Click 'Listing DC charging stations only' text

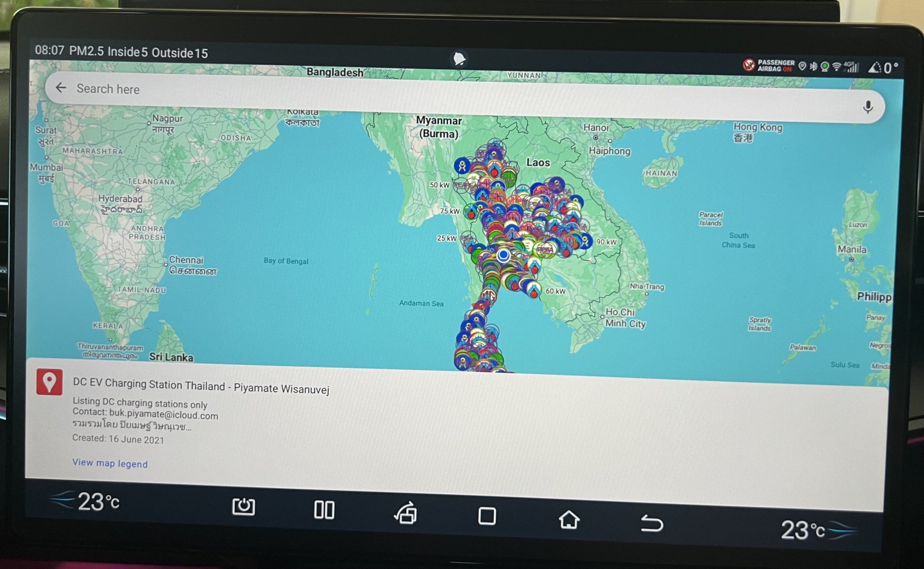[140, 402]
